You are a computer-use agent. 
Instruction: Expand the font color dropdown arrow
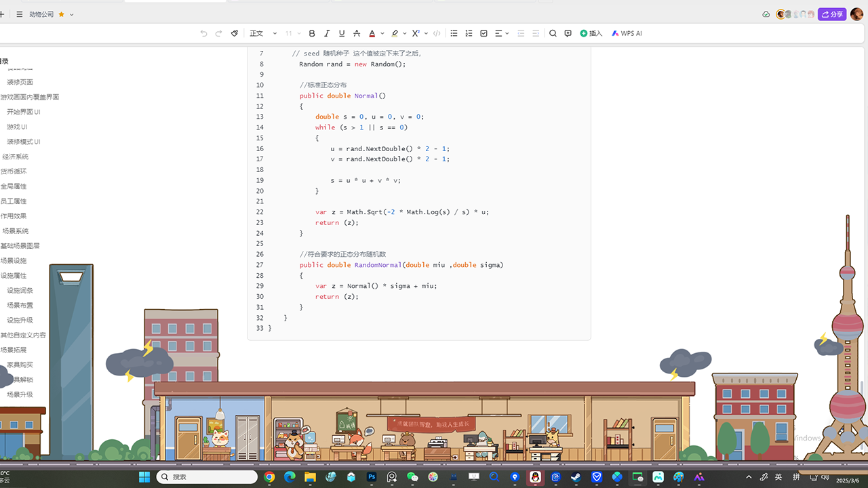click(x=382, y=33)
